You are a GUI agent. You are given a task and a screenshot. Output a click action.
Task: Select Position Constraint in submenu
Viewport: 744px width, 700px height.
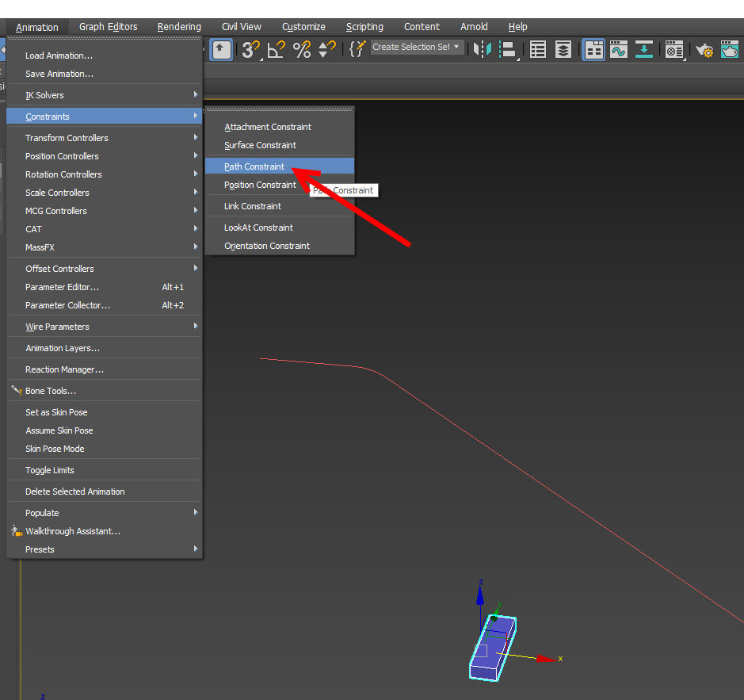pos(280,185)
